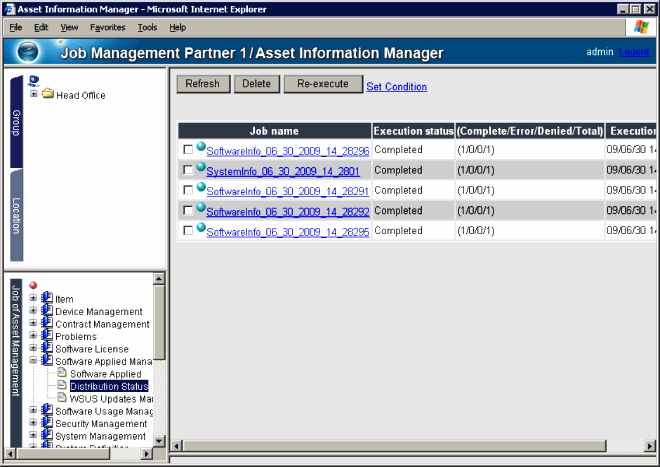Open the Set Condition link
Screen dimensions: 660x467
[x=396, y=87]
